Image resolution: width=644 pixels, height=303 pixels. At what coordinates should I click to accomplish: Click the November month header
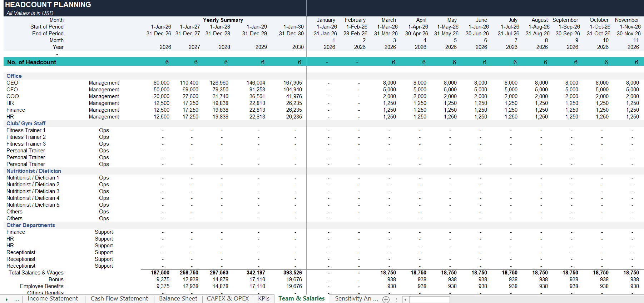627,20
